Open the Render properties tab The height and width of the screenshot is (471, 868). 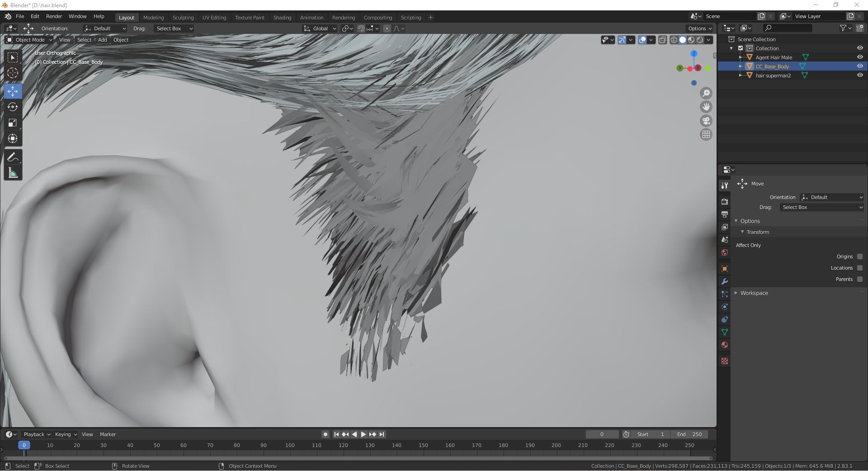coord(725,201)
